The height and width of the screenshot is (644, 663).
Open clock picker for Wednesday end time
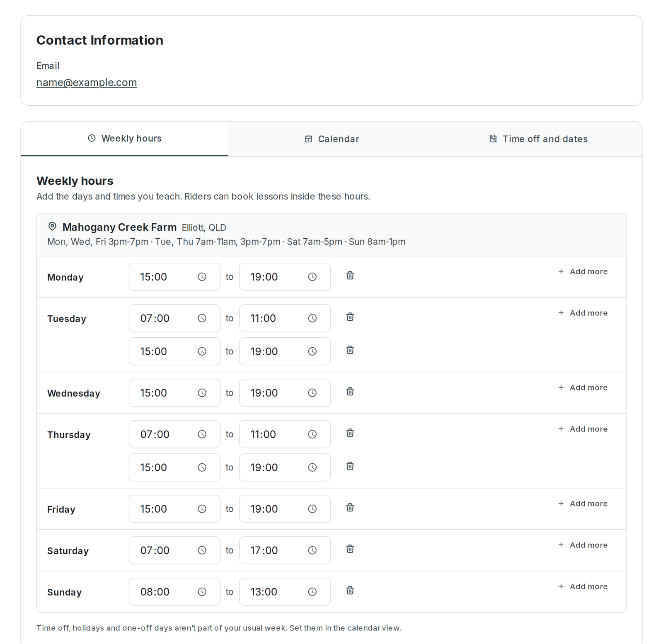[x=312, y=393]
